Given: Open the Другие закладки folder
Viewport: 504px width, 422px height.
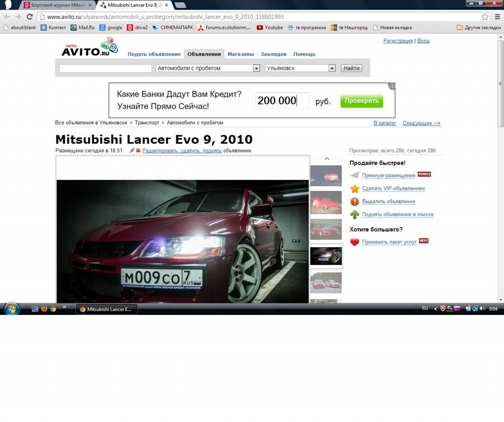Looking at the screenshot, I should click(479, 28).
